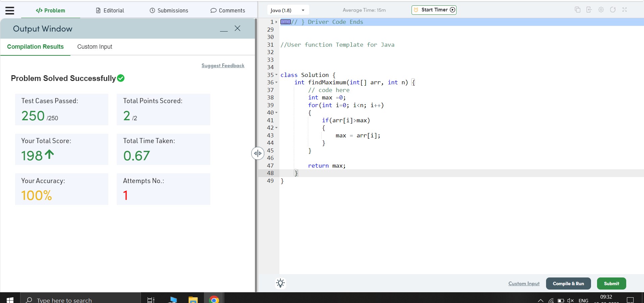
Task: Click the 100% accuracy value
Action: pyautogui.click(x=37, y=196)
